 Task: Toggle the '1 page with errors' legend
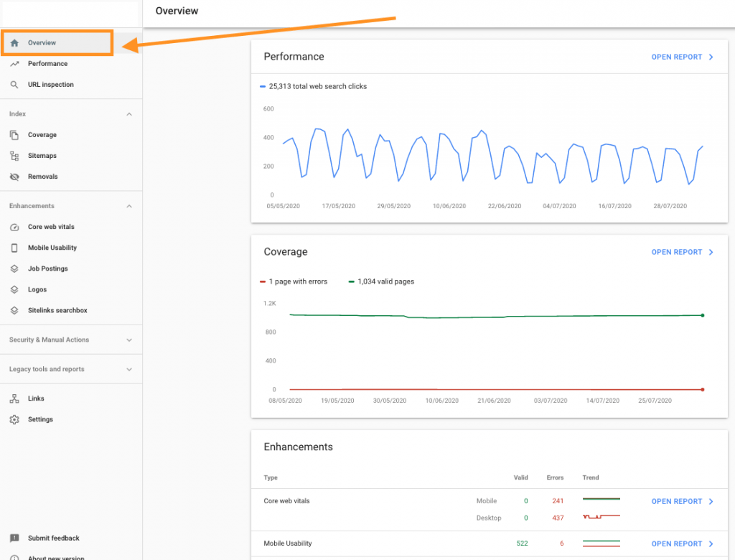[294, 281]
